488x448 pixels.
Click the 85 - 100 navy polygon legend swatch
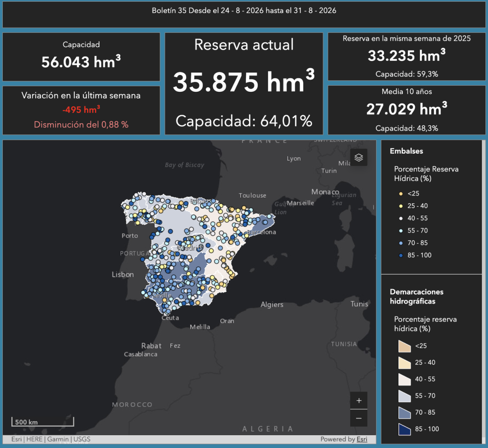[404, 429]
